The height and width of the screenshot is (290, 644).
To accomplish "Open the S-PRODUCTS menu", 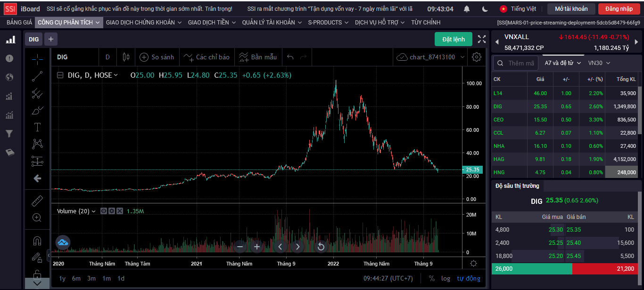I will [328, 23].
